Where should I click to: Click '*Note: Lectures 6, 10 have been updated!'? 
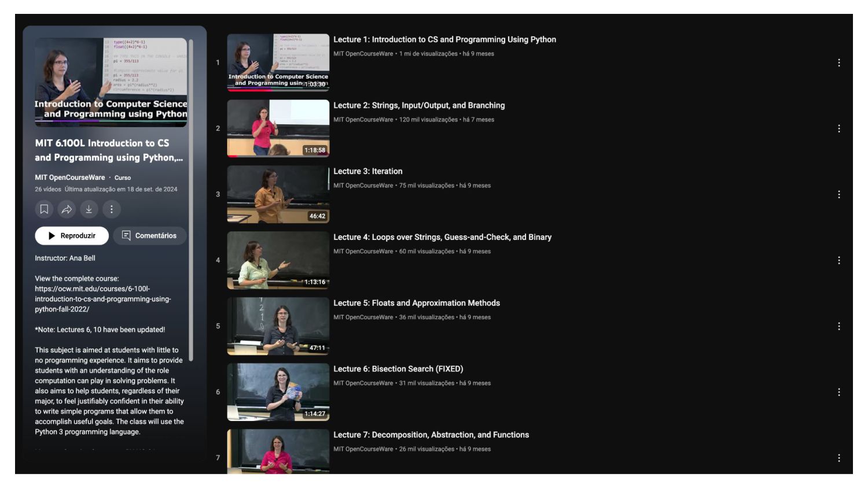100,330
